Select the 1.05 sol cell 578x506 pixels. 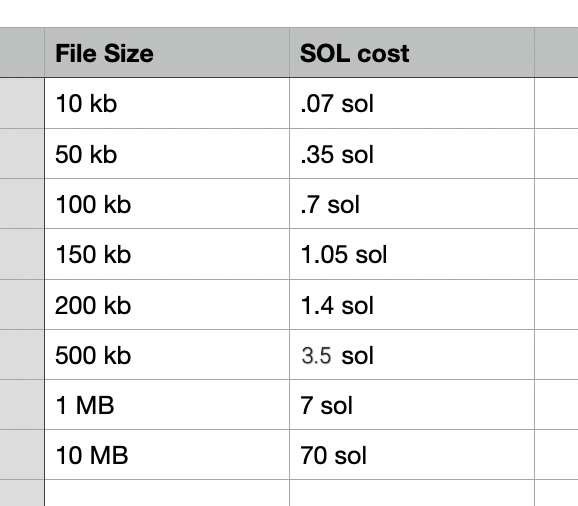tap(412, 254)
